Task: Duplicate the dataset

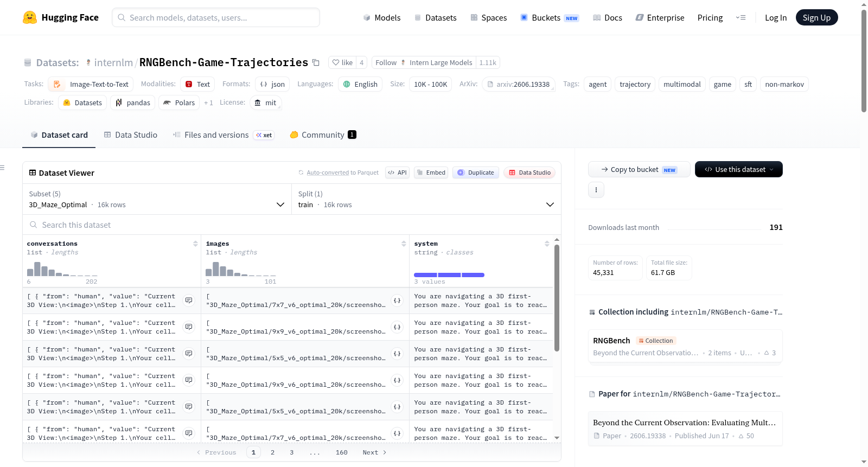Action: [x=476, y=172]
